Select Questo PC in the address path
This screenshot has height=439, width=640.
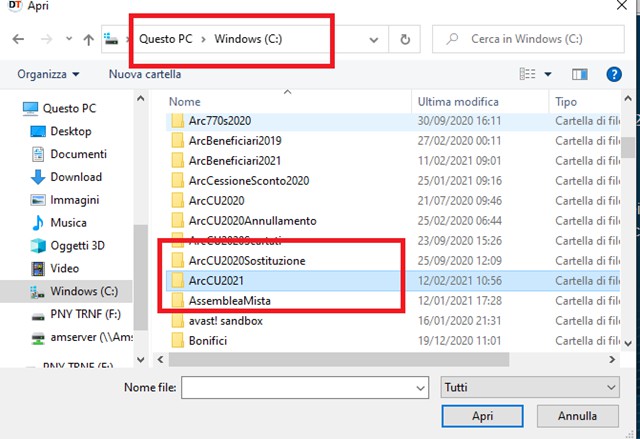click(x=165, y=39)
